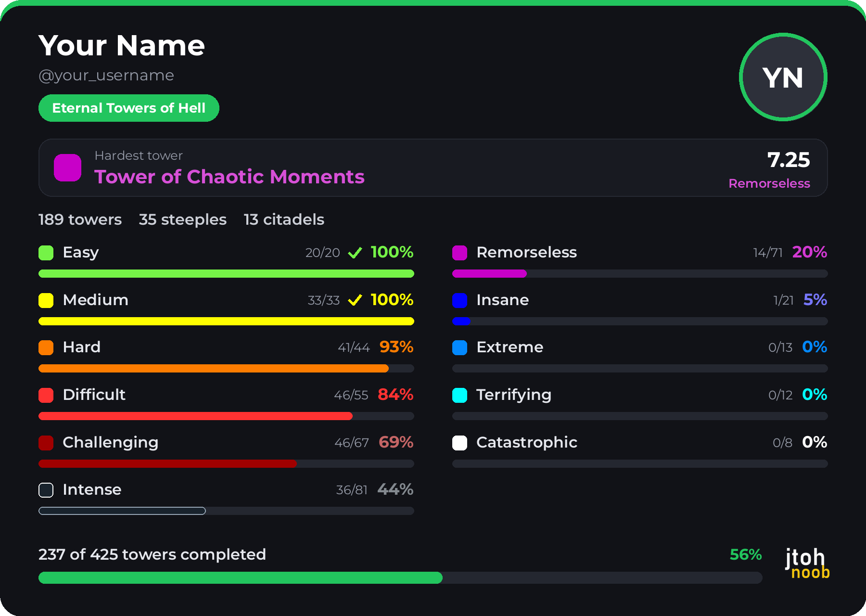
Task: Click the light blue Extreme square
Action: pos(460,347)
